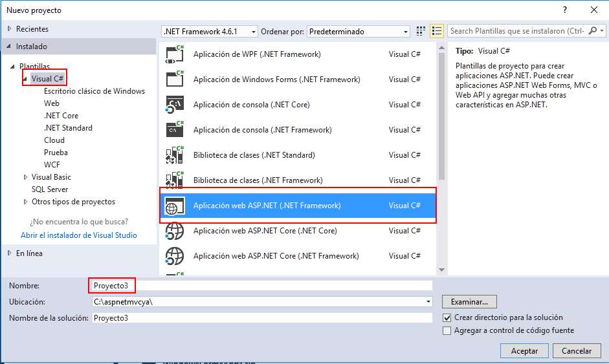Click the template list scrollbar thumb
Image resolution: width=609 pixels, height=364 pixels.
pos(441,116)
